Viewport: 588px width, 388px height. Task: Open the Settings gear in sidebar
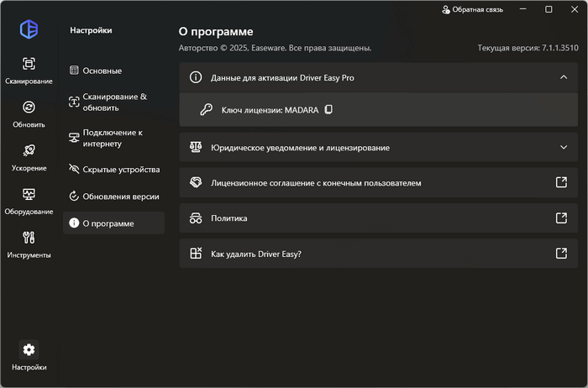click(x=29, y=349)
